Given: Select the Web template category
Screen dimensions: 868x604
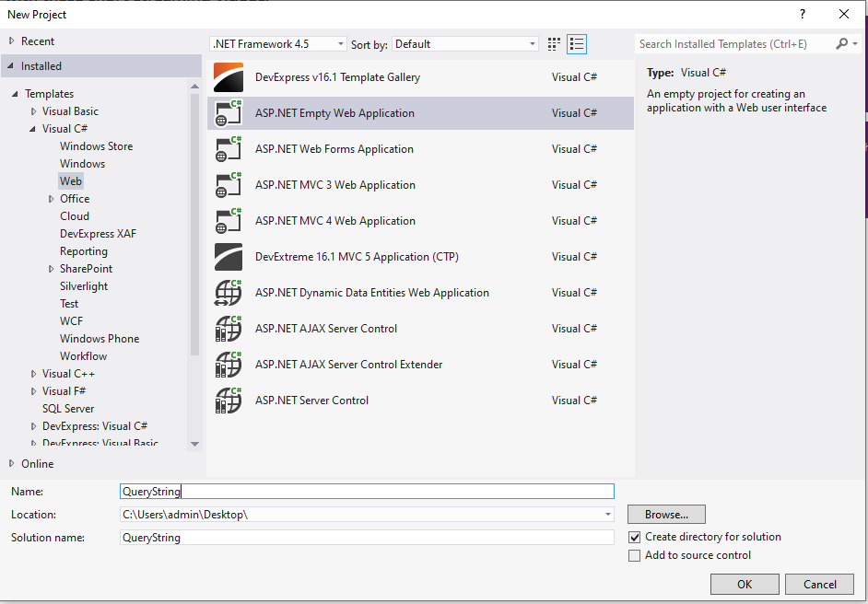Looking at the screenshot, I should [x=71, y=181].
